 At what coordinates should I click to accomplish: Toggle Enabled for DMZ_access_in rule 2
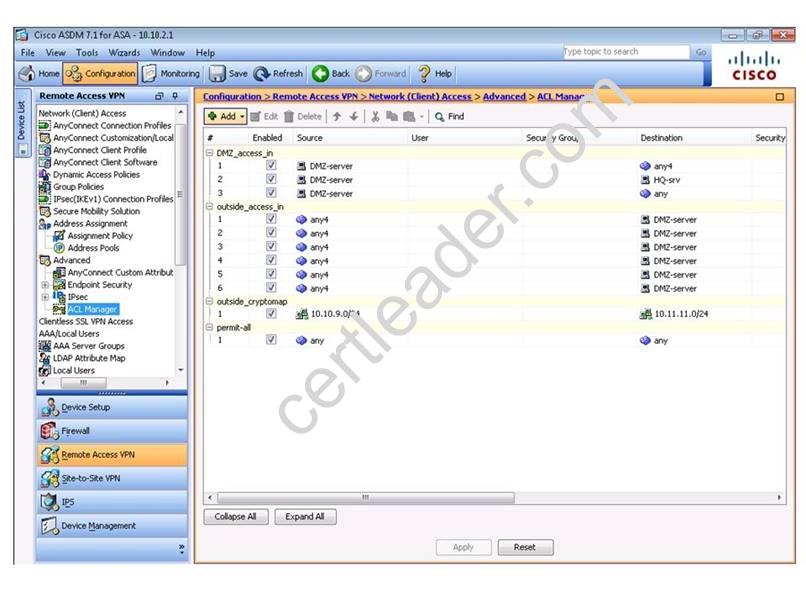tap(271, 179)
